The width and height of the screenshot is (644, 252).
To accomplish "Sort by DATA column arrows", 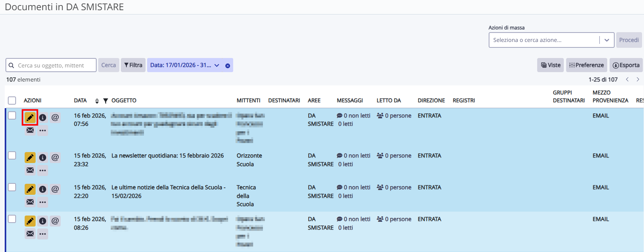I will [97, 101].
